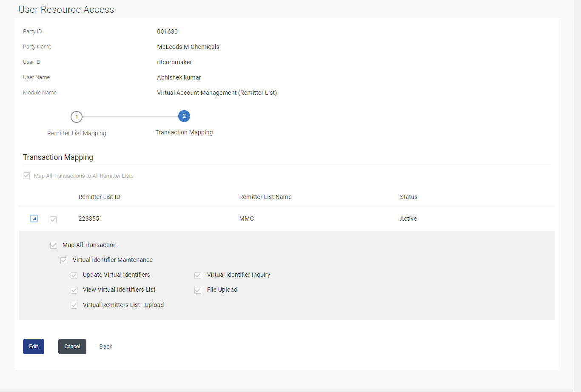
Task: Select step 2 Transaction Mapping
Action: click(x=184, y=116)
